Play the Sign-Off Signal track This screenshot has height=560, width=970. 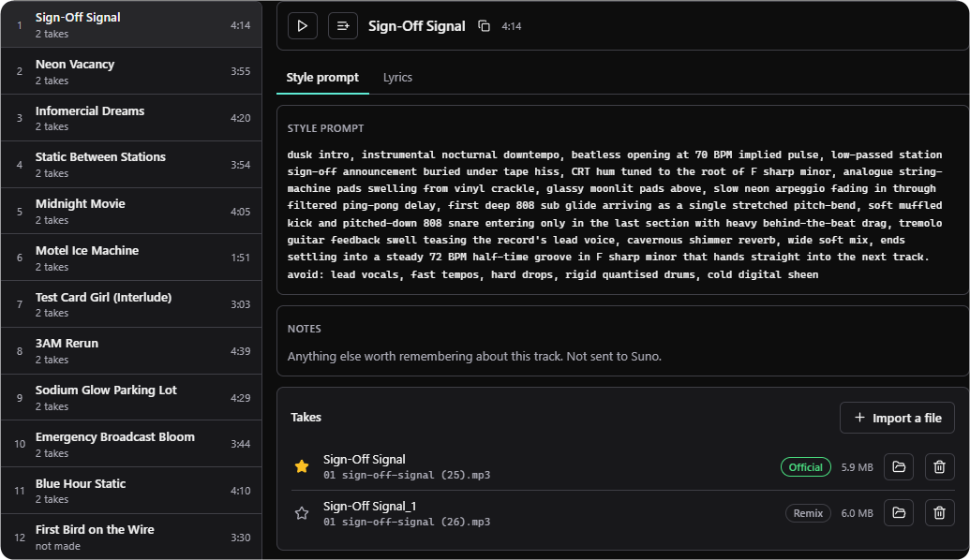303,26
